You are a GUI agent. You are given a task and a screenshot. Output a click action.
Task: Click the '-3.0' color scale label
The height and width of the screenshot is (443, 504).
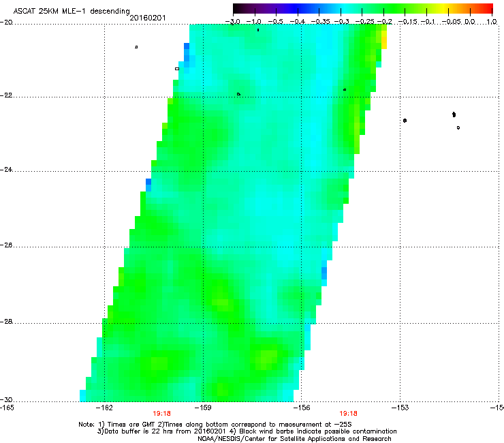pos(232,22)
